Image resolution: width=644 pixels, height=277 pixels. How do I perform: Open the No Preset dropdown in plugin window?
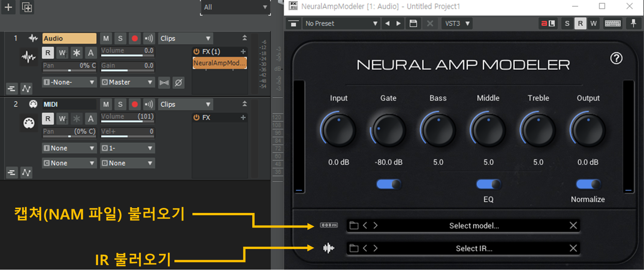coord(341,23)
